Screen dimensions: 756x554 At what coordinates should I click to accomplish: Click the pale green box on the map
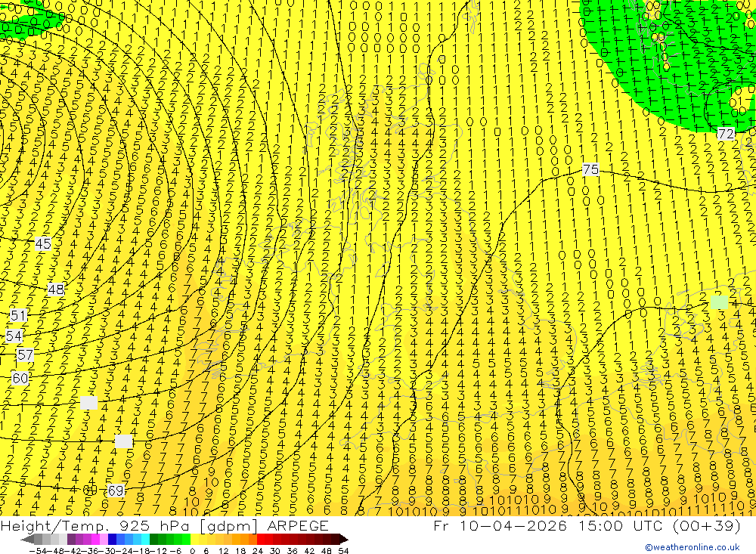click(719, 302)
